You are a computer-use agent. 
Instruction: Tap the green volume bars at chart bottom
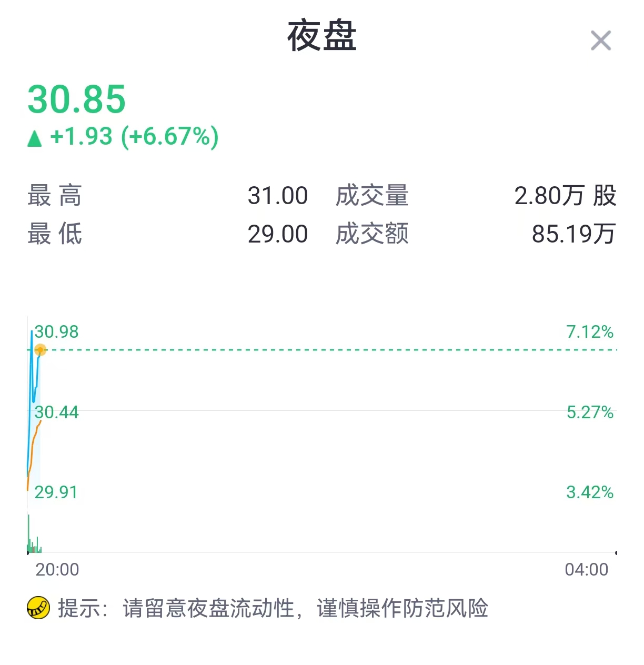click(34, 534)
